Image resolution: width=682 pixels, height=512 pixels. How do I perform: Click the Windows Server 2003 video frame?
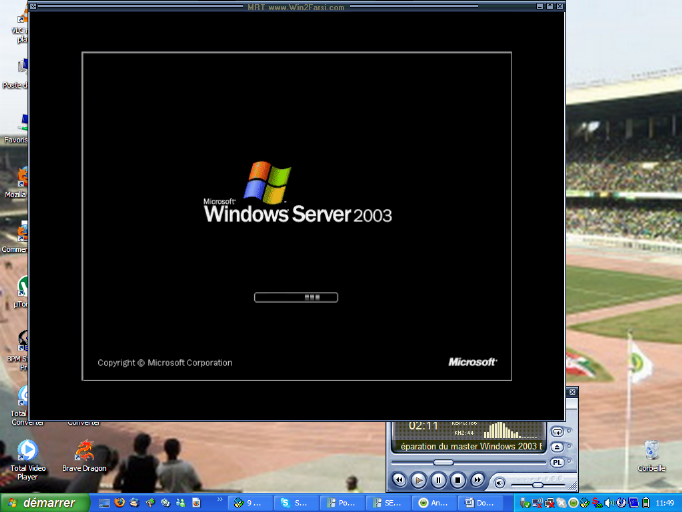[297, 216]
